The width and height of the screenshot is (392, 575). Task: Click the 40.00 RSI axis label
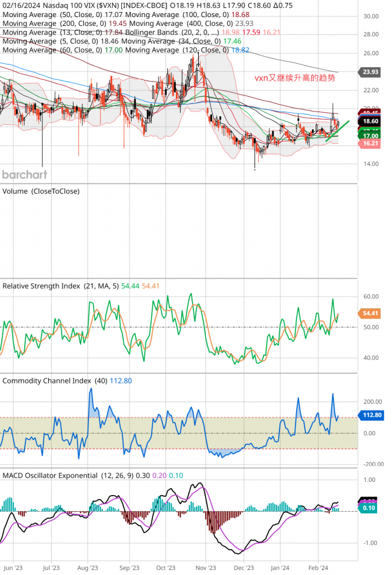click(371, 358)
